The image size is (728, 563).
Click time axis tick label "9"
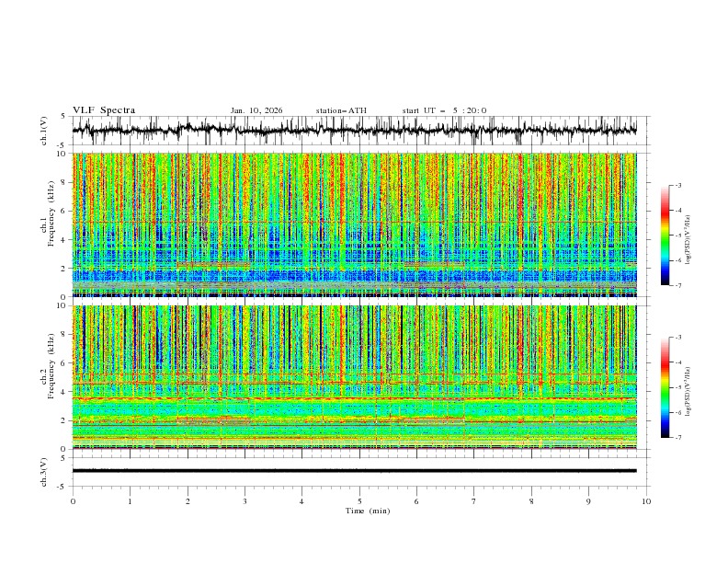[588, 501]
